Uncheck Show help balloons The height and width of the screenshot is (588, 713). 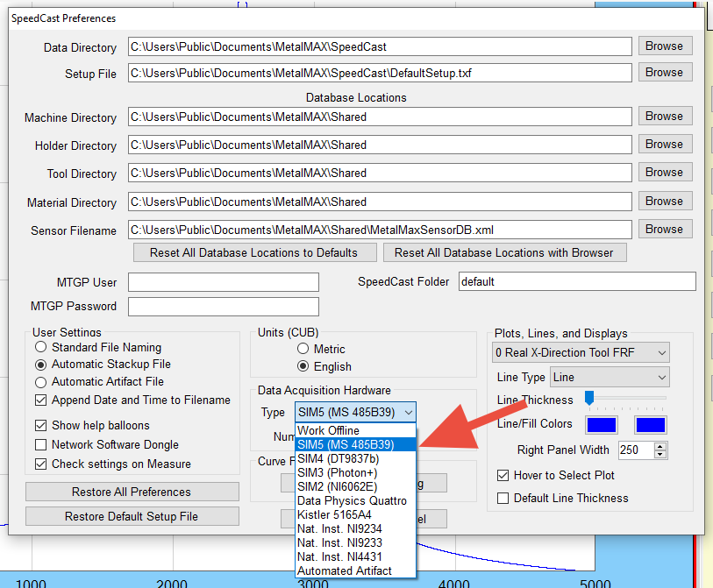pyautogui.click(x=41, y=425)
